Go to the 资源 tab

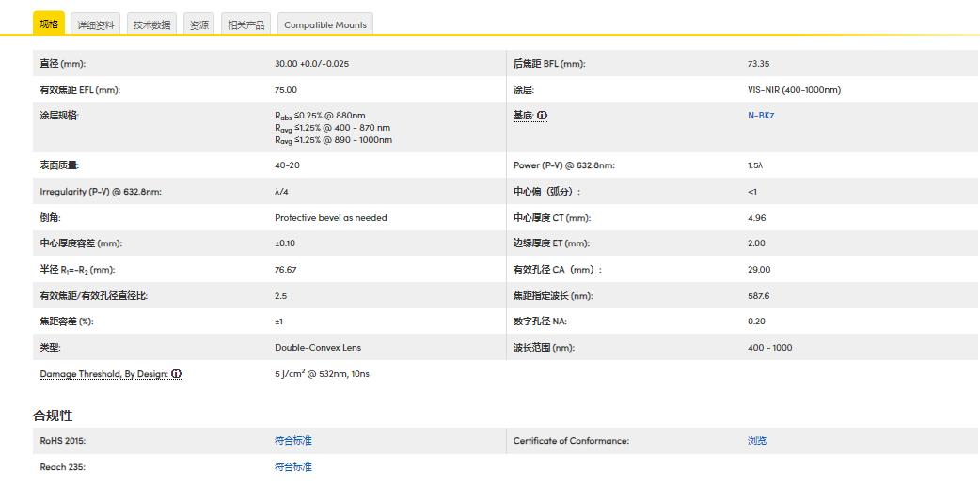coord(199,25)
